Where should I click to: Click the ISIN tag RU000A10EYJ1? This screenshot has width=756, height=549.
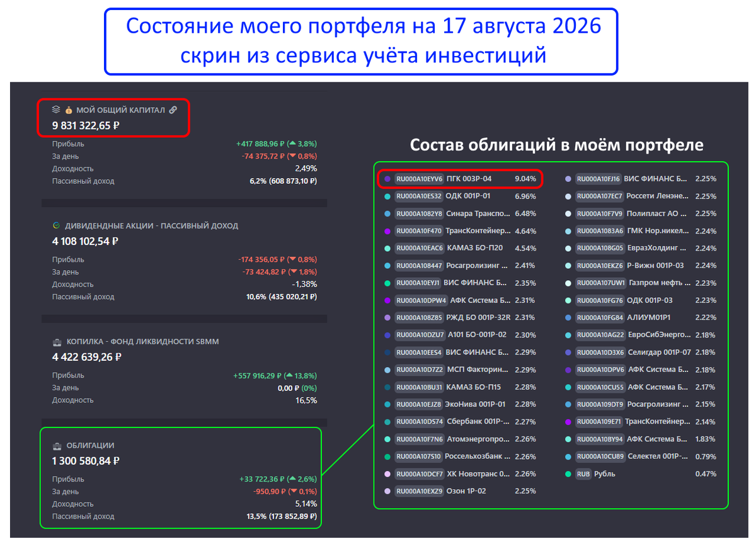point(419,283)
